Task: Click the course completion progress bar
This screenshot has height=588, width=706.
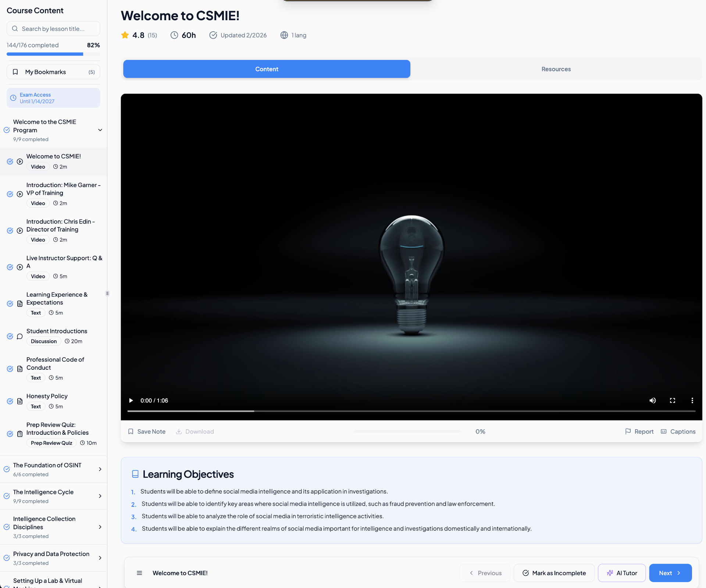Action: (x=53, y=54)
